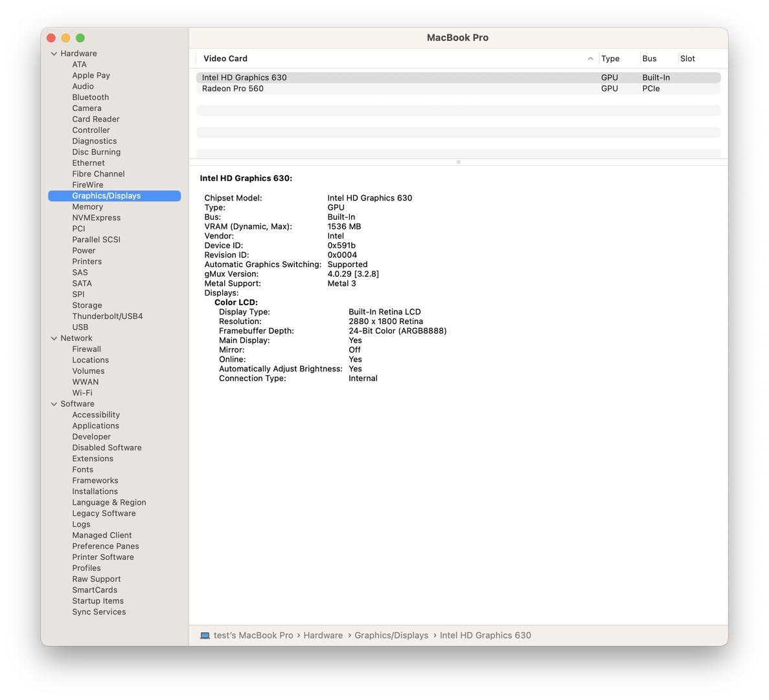
Task: Select Frameworks under Software
Action: click(x=95, y=481)
